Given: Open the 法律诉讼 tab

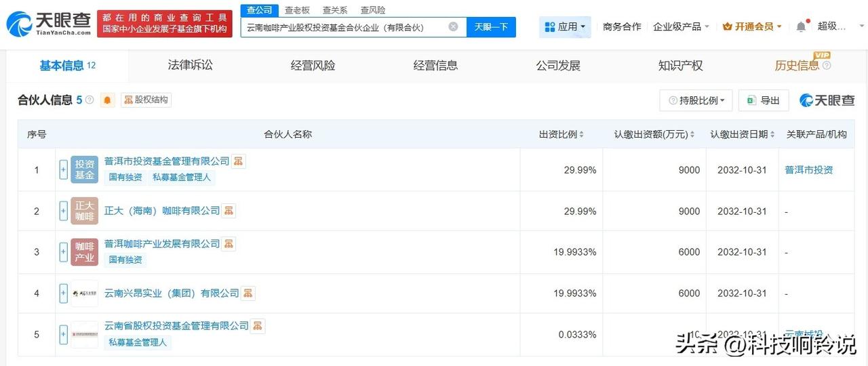Looking at the screenshot, I should coord(191,65).
